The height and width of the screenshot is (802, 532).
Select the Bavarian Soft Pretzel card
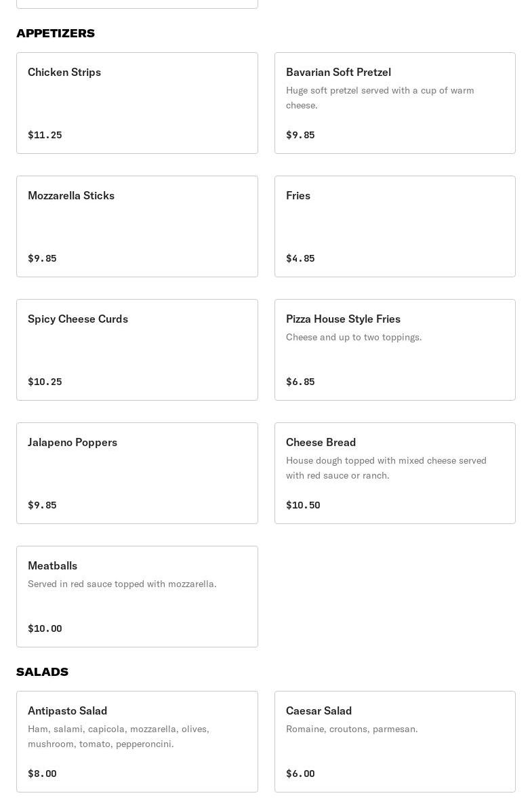point(394,103)
